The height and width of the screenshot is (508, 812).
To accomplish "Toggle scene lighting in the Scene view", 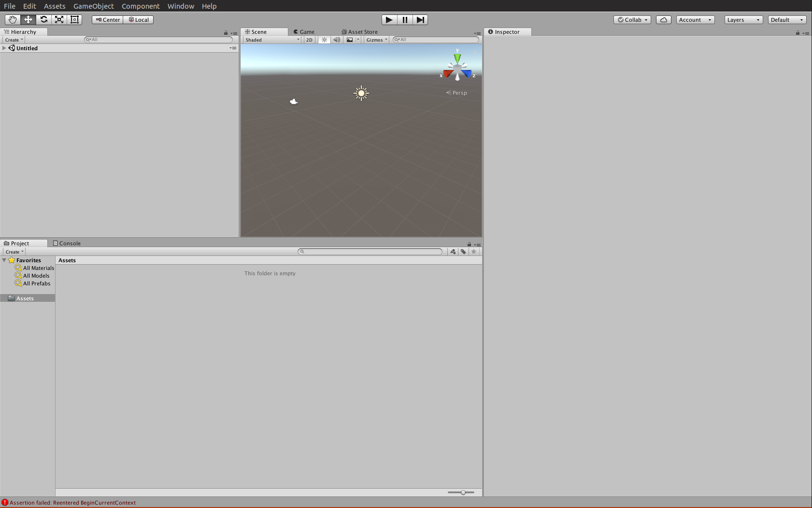I will point(324,40).
